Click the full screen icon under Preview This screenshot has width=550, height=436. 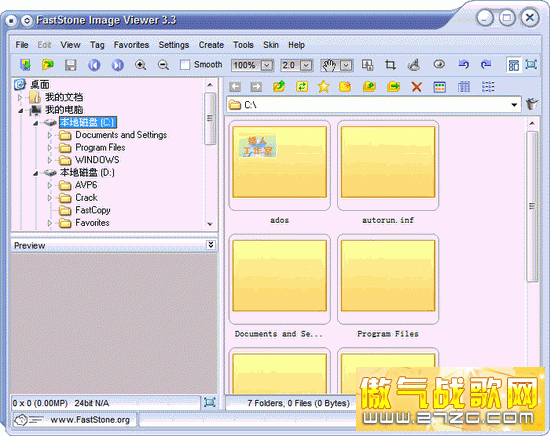tap(209, 402)
